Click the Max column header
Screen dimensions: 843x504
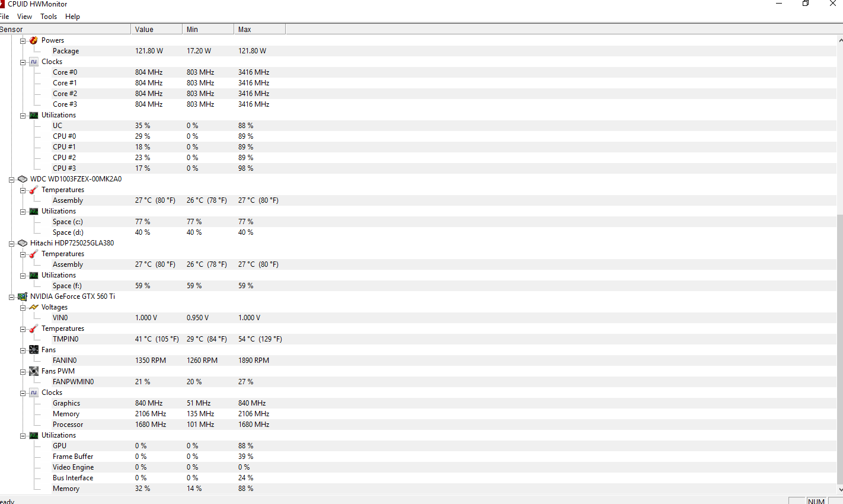(259, 29)
